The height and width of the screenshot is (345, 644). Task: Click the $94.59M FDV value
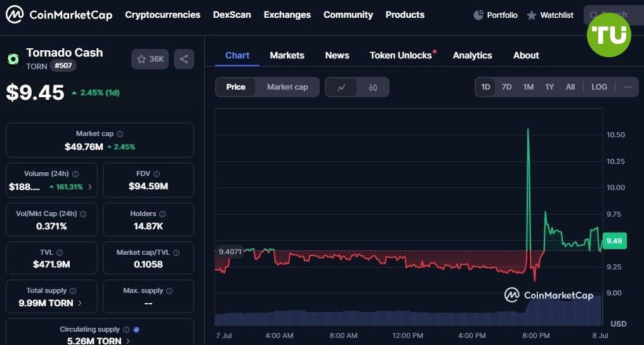(148, 186)
